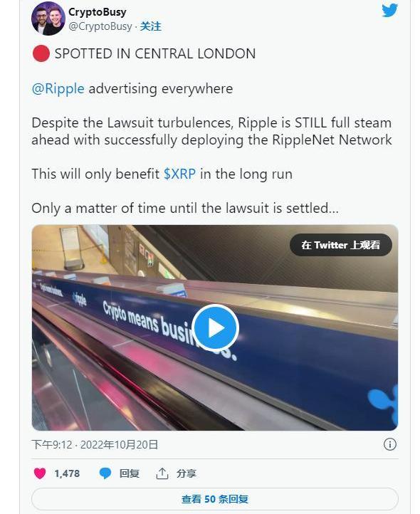Screen dimensions: 420x514
Task: Play the embedded escalator video
Action: [x=216, y=327]
